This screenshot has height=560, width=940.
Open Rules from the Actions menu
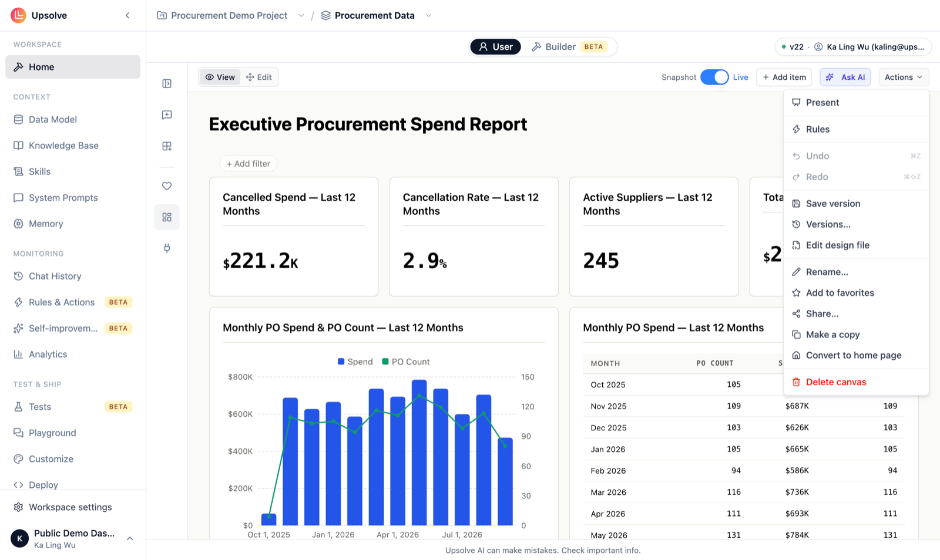click(856, 129)
